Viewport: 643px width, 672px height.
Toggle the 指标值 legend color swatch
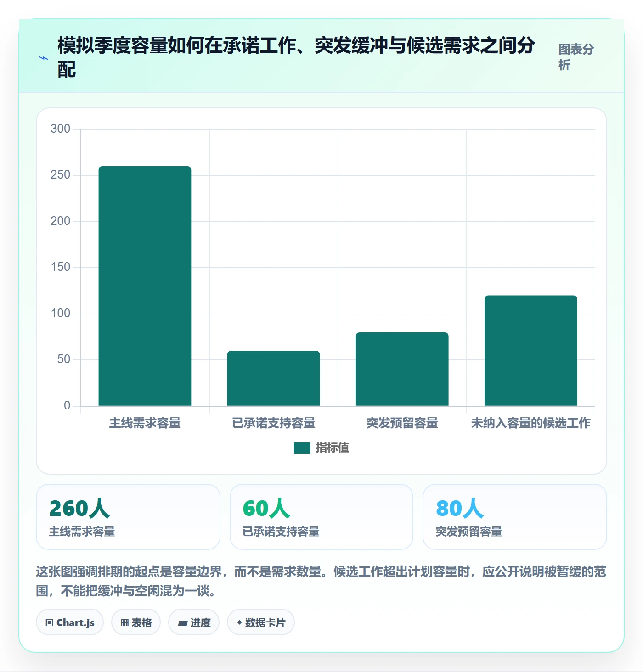[302, 448]
